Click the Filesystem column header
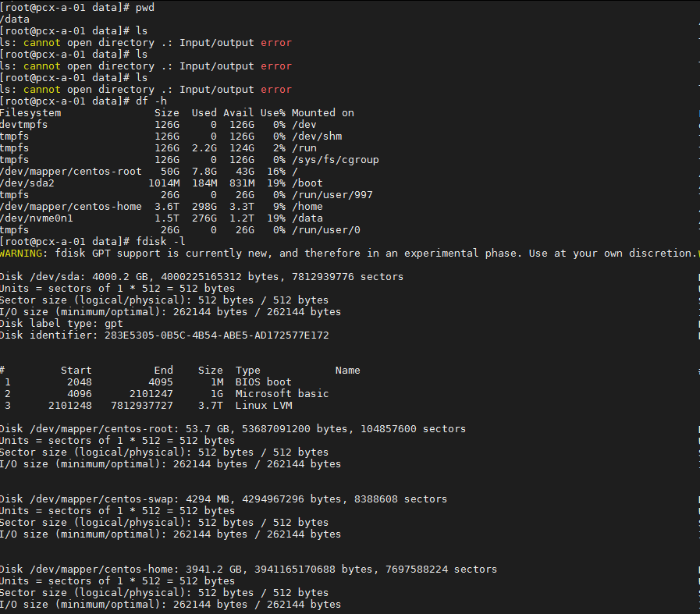The image size is (700, 614). click(x=30, y=113)
